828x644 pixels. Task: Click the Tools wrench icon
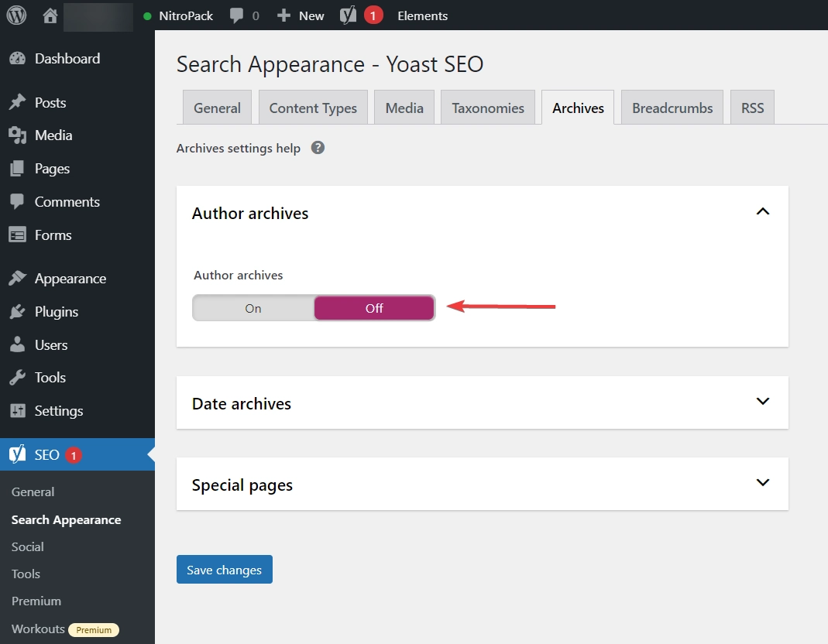[x=17, y=378]
